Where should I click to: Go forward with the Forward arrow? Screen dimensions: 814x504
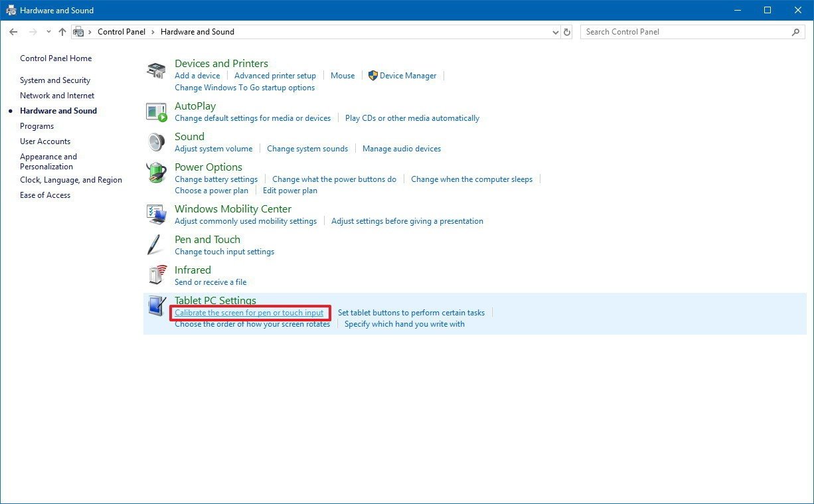pyautogui.click(x=33, y=32)
